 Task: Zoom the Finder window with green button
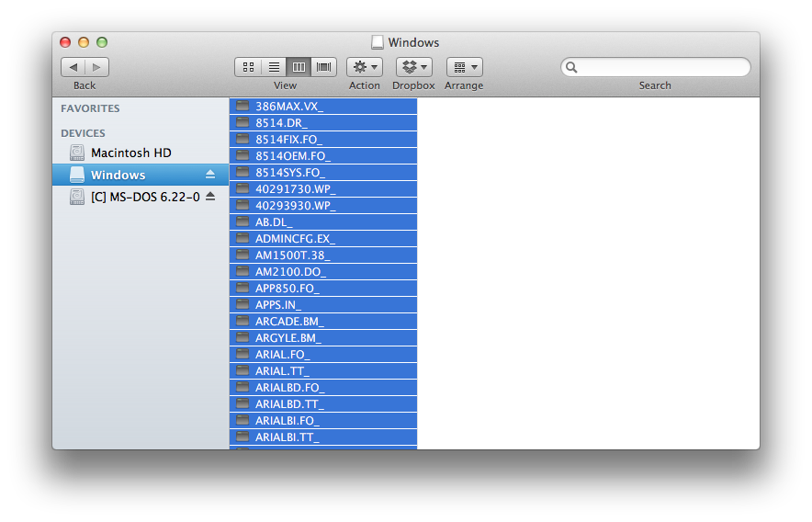(x=102, y=42)
